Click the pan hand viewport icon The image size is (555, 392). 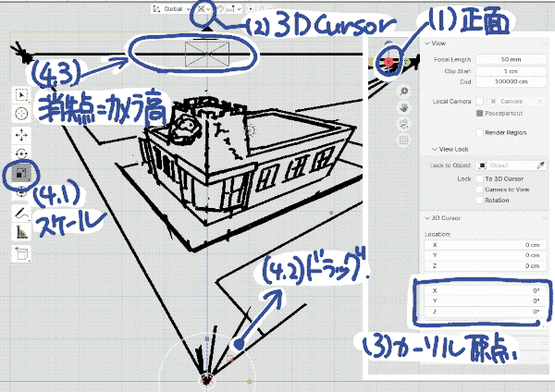click(x=404, y=107)
